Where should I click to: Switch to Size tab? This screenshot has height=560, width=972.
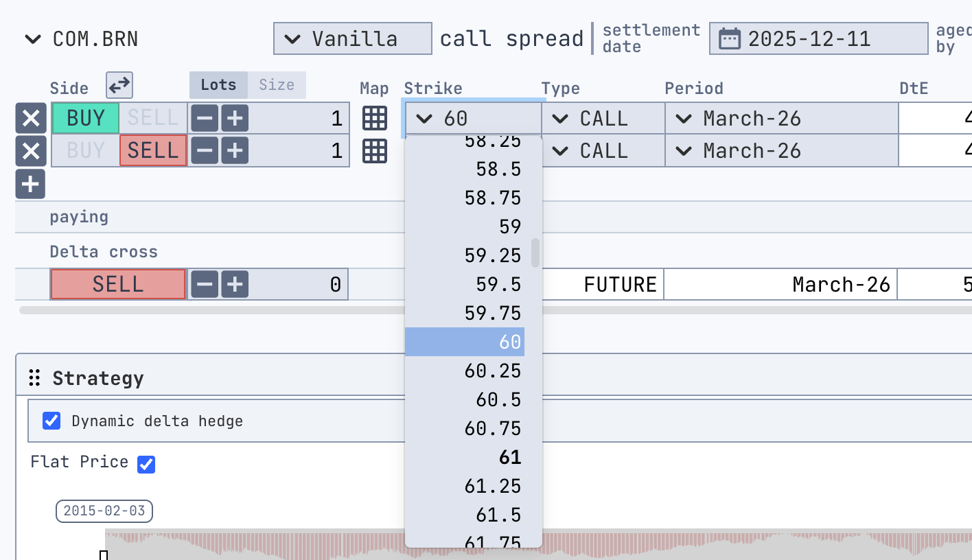(277, 85)
